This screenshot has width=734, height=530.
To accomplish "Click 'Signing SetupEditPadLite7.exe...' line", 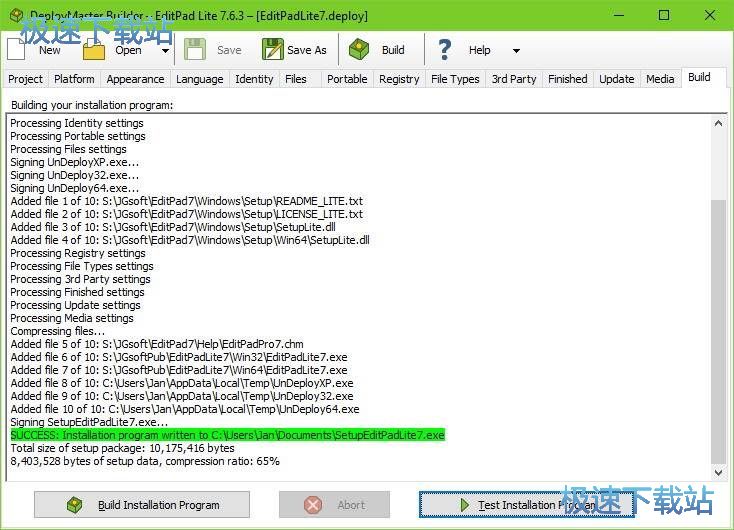I will (x=89, y=422).
